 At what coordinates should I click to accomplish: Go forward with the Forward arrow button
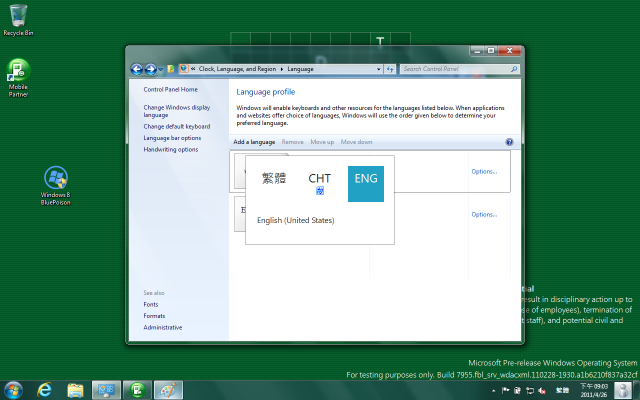(150, 69)
